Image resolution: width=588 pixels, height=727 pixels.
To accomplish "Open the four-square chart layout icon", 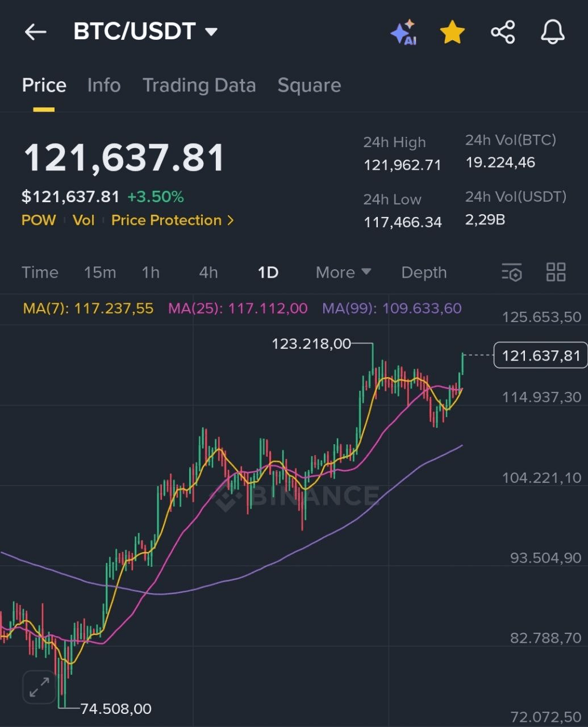I will pos(556,272).
